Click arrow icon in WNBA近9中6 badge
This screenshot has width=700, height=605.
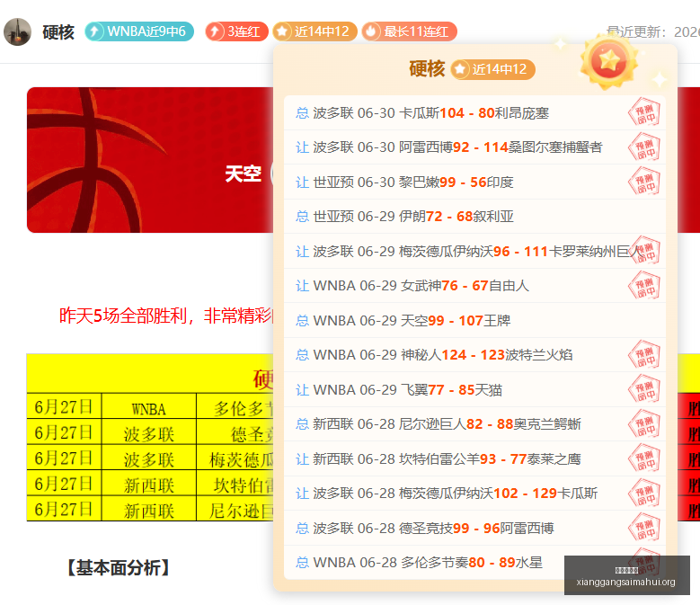(x=94, y=31)
